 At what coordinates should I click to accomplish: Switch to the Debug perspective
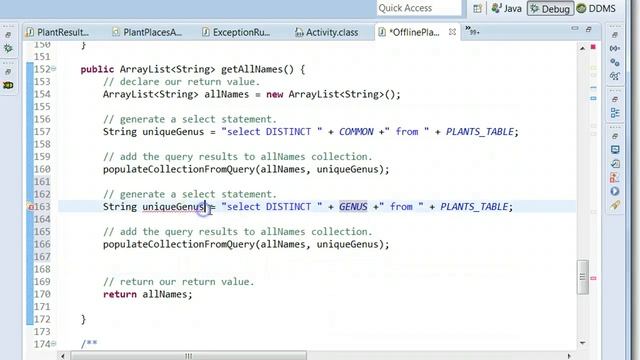[x=550, y=8]
